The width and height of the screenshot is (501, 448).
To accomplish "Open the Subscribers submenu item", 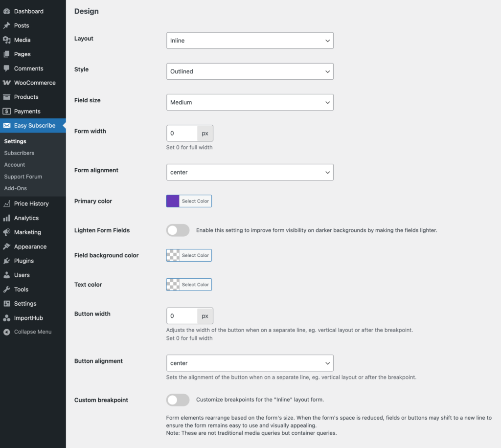I will pos(19,153).
